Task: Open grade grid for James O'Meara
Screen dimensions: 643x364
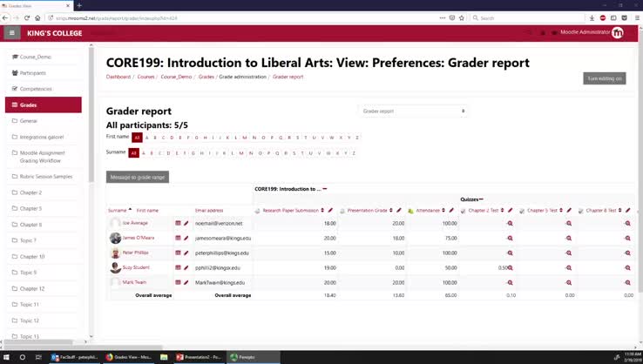Action: pyautogui.click(x=178, y=238)
